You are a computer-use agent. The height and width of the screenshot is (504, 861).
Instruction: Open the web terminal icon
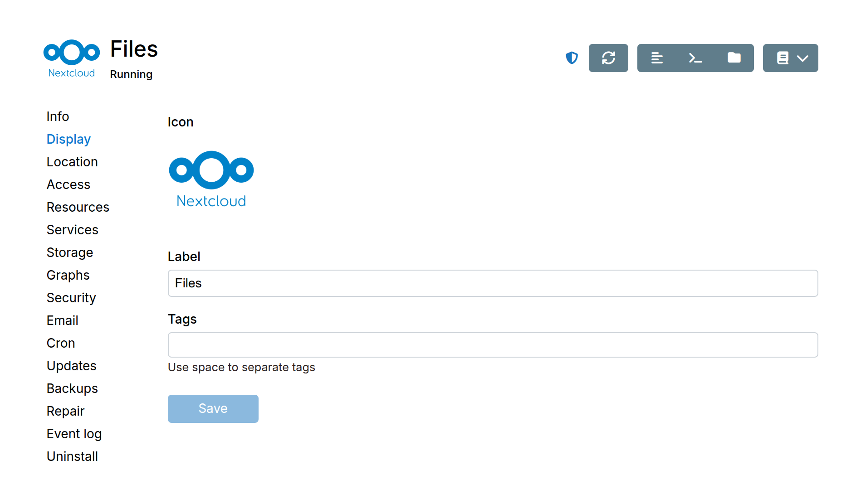click(695, 58)
